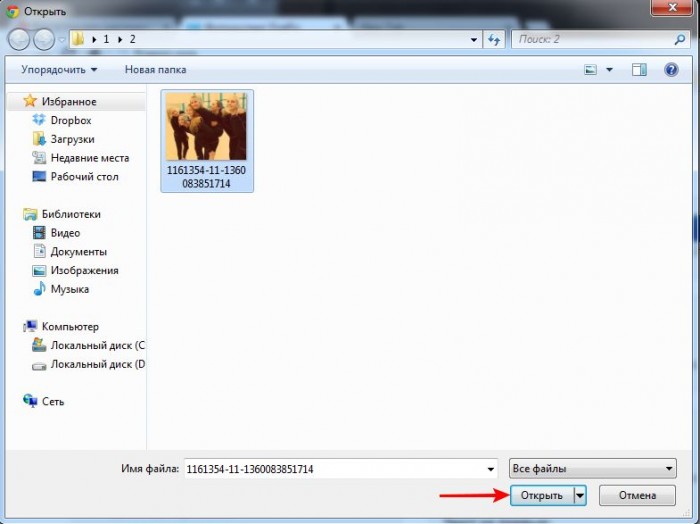Viewport: 700px width, 524px height.
Task: Select Компьютер in navigation pane
Action: click(70, 327)
